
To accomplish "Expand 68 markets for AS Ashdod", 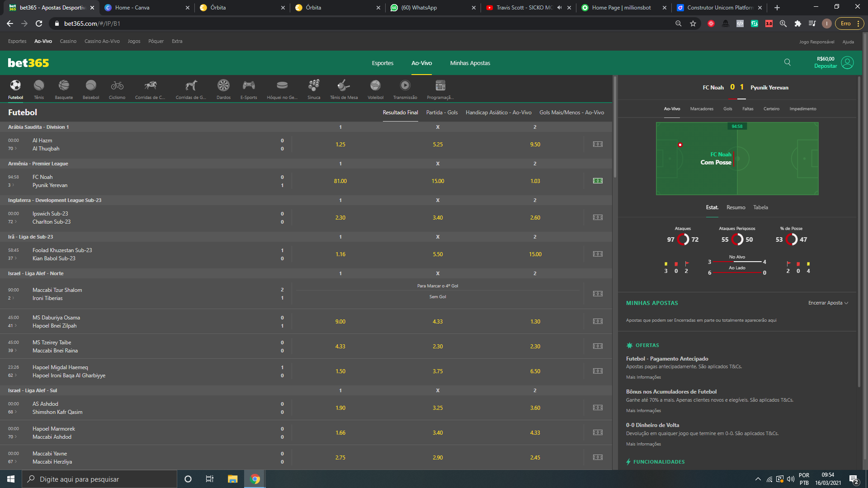I will tap(12, 412).
